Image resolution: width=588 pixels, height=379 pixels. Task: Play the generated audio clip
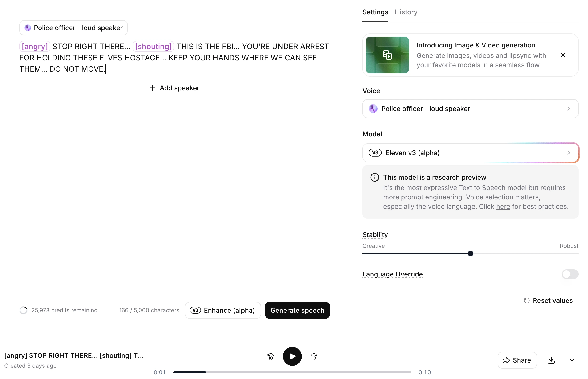tap(292, 356)
